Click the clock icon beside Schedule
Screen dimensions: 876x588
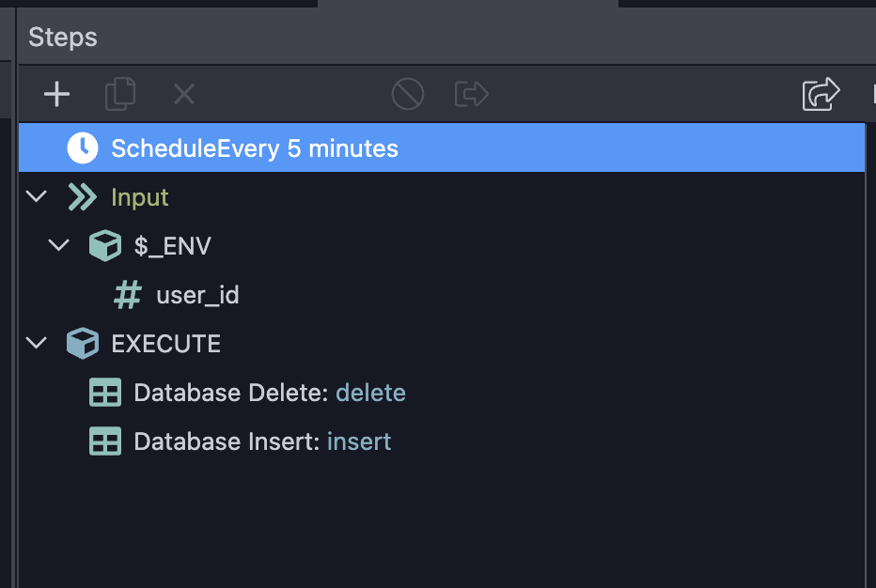pos(83,148)
